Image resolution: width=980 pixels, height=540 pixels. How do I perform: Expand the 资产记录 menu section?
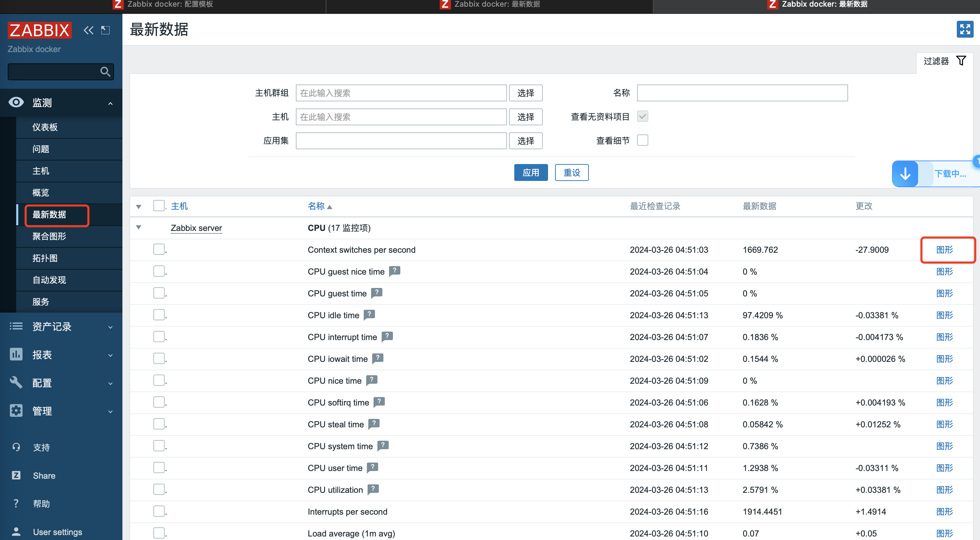tap(110, 327)
